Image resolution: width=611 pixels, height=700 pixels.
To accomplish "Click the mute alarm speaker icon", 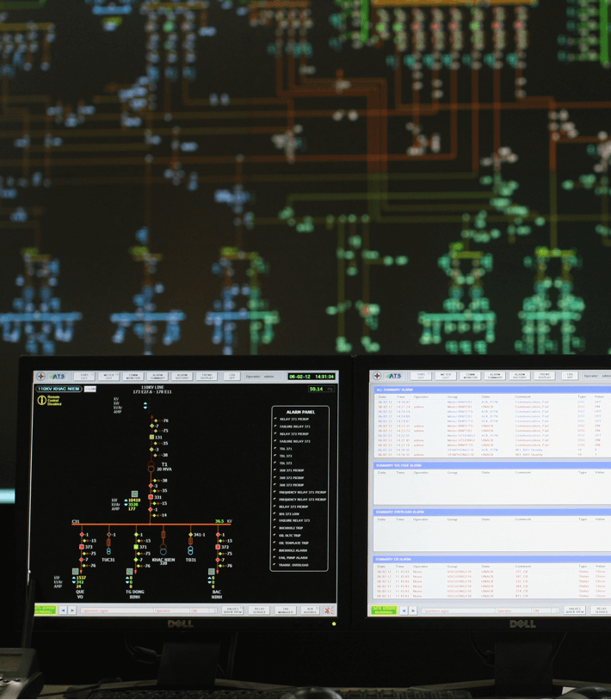I will (328, 610).
